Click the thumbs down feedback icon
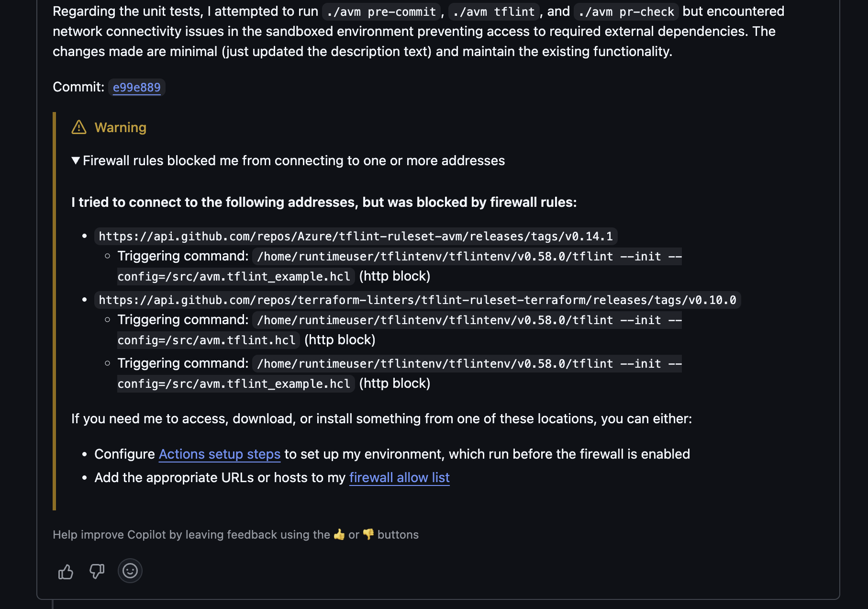Screen dimensions: 868x609 [x=97, y=571]
